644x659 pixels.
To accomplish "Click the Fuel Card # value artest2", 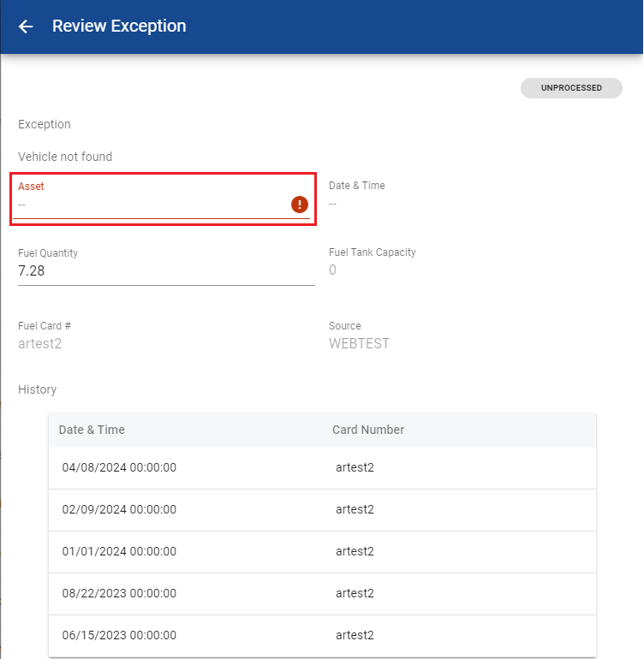I will (x=40, y=344).
